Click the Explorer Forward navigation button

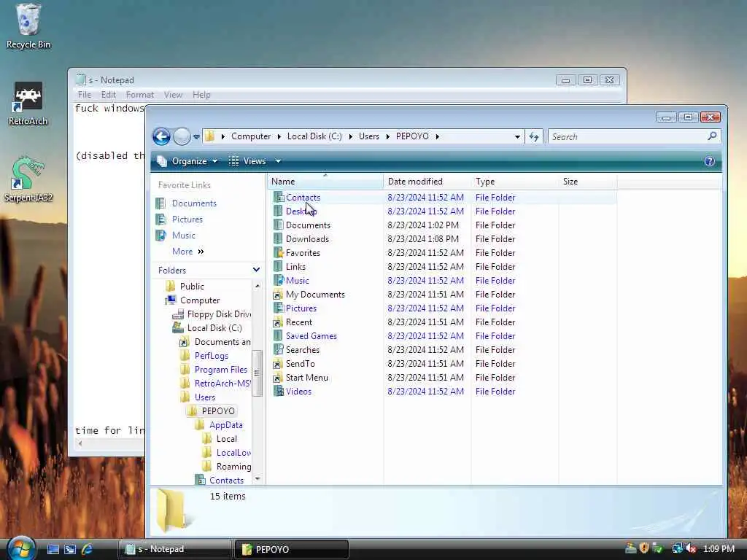[x=182, y=136]
